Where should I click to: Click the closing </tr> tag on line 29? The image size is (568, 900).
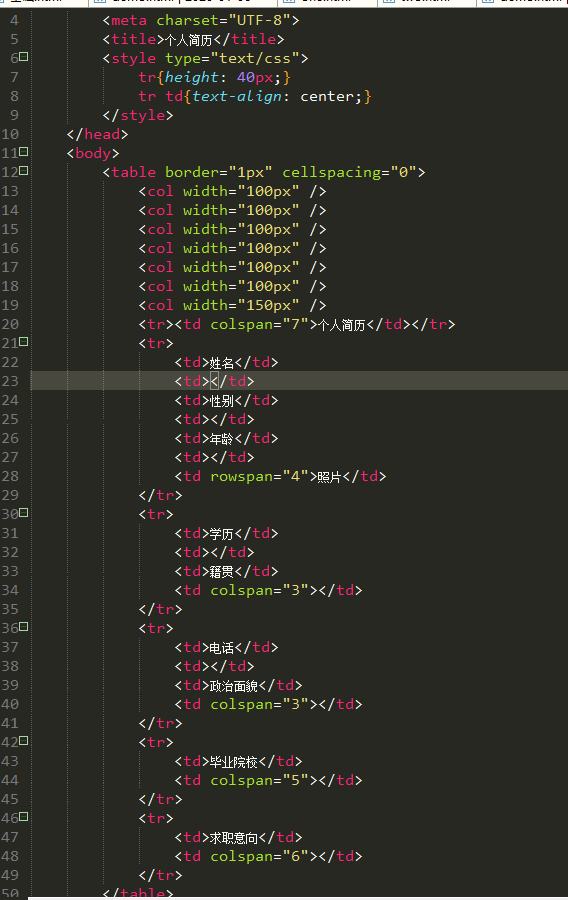pos(160,495)
